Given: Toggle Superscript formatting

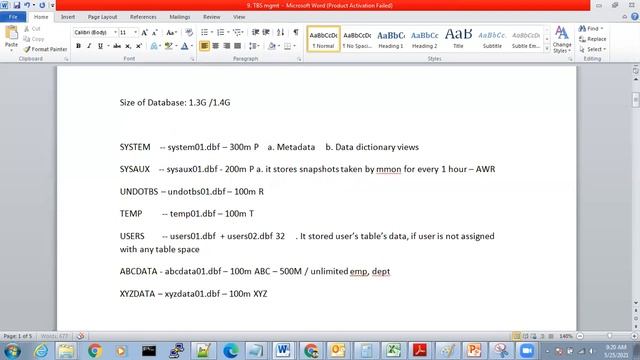Looking at the screenshot, I should tap(139, 46).
